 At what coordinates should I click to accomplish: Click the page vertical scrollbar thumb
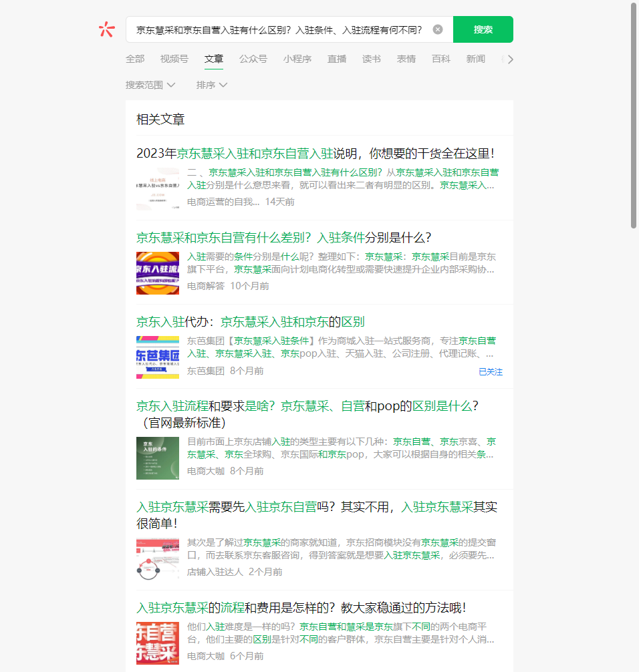point(634,116)
